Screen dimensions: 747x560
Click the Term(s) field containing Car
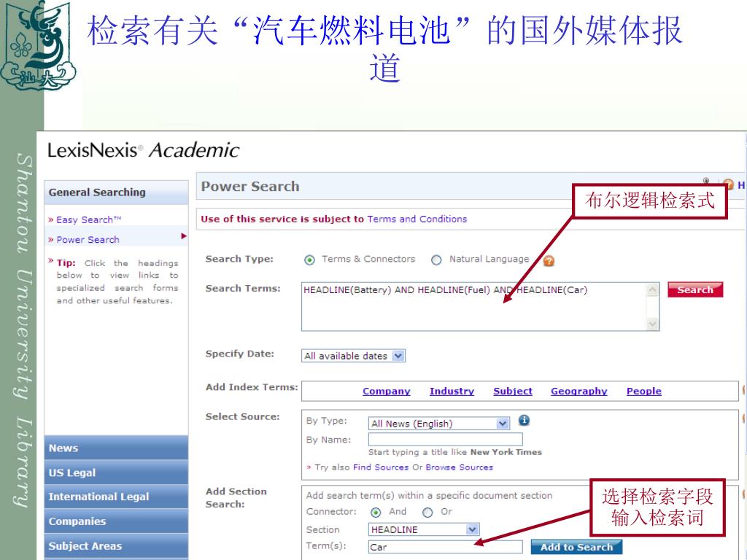click(x=446, y=547)
